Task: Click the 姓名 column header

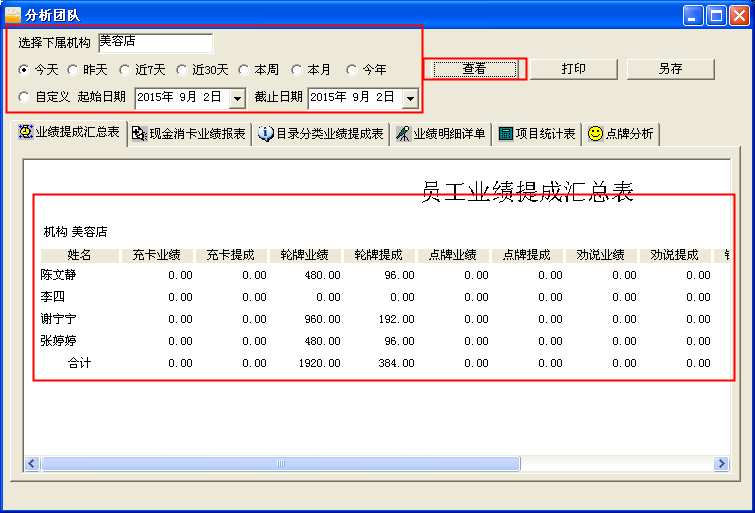Action: [x=79, y=255]
